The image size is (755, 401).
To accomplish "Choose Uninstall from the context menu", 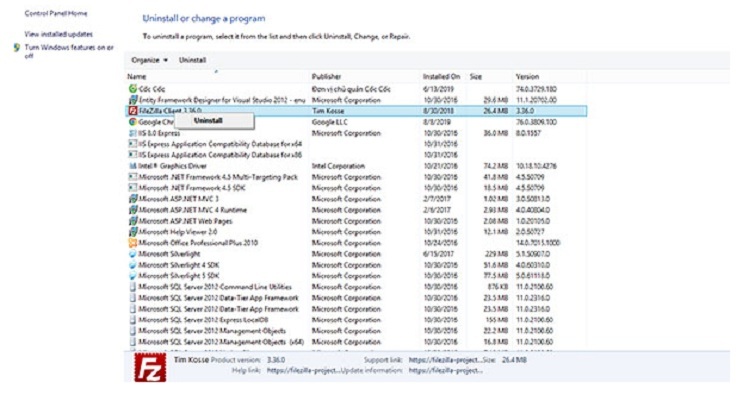I will pyautogui.click(x=208, y=120).
